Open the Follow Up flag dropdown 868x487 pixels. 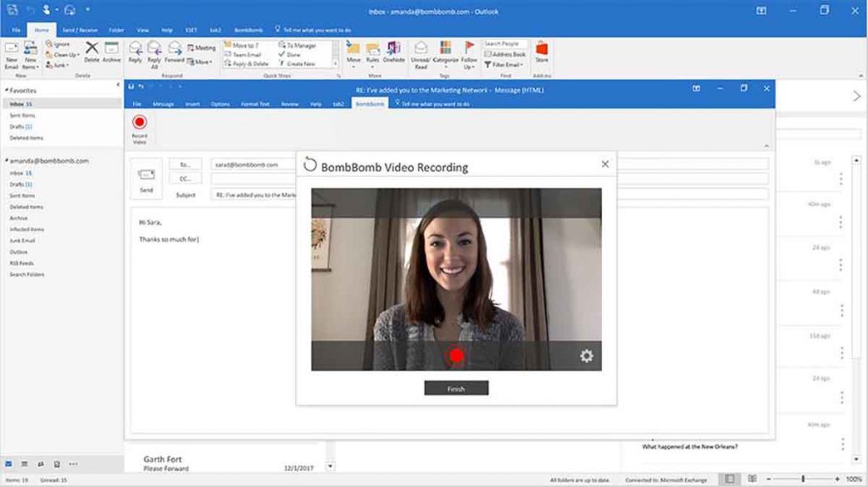tap(469, 55)
